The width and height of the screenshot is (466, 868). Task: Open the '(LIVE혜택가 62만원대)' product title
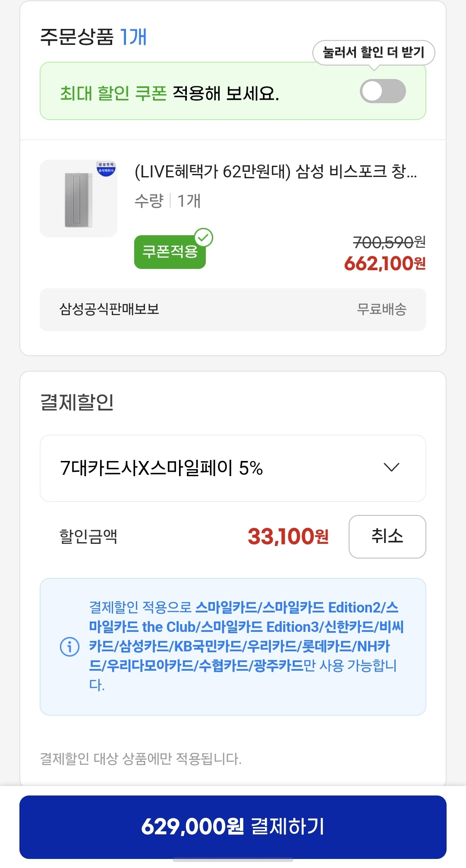[275, 172]
